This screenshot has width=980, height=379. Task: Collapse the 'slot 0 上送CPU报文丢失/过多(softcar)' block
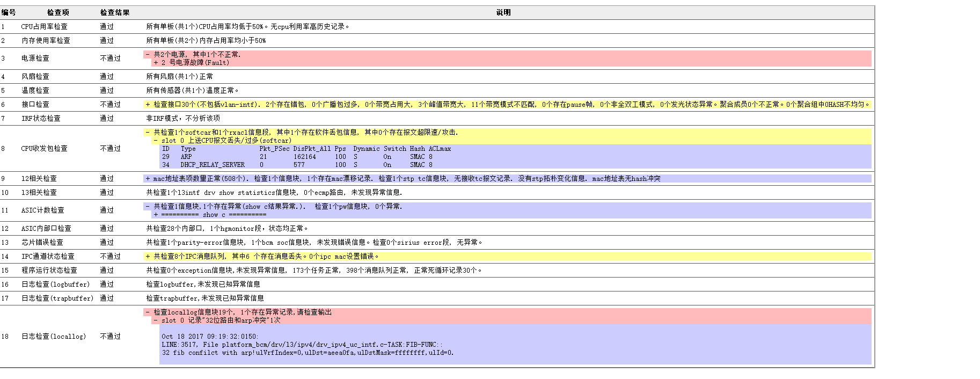click(x=156, y=140)
